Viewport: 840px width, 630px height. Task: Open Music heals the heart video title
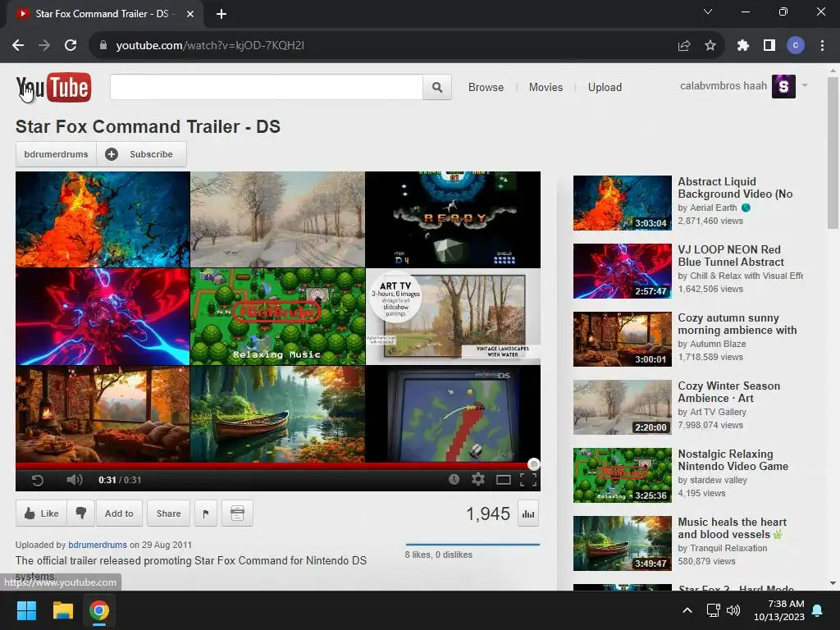tap(732, 528)
